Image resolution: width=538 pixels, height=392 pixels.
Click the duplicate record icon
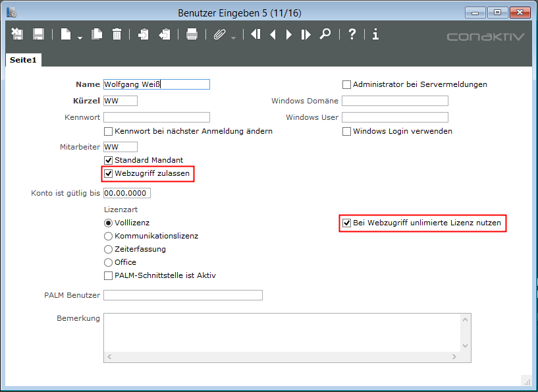[x=97, y=34]
